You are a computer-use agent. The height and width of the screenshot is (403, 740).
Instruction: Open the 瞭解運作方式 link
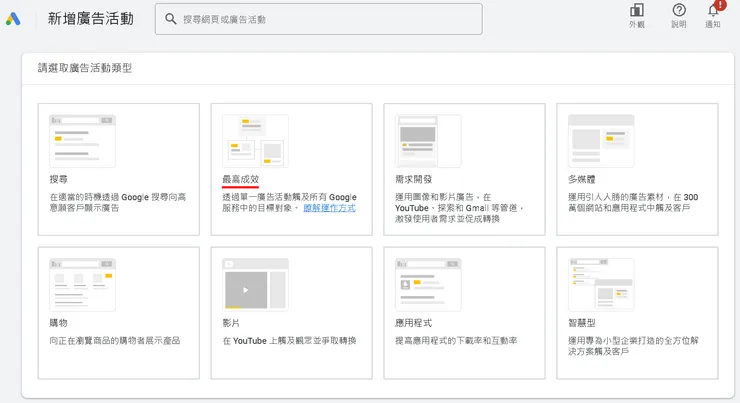click(329, 208)
